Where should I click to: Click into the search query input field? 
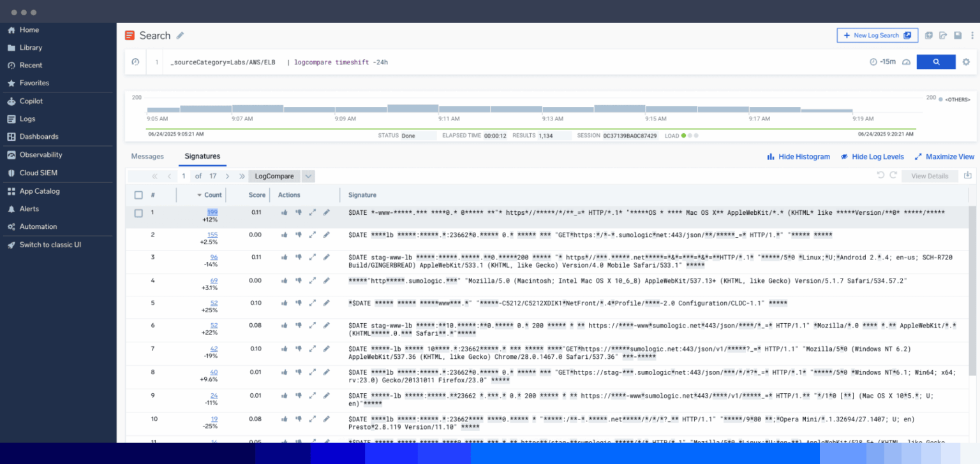(x=510, y=62)
